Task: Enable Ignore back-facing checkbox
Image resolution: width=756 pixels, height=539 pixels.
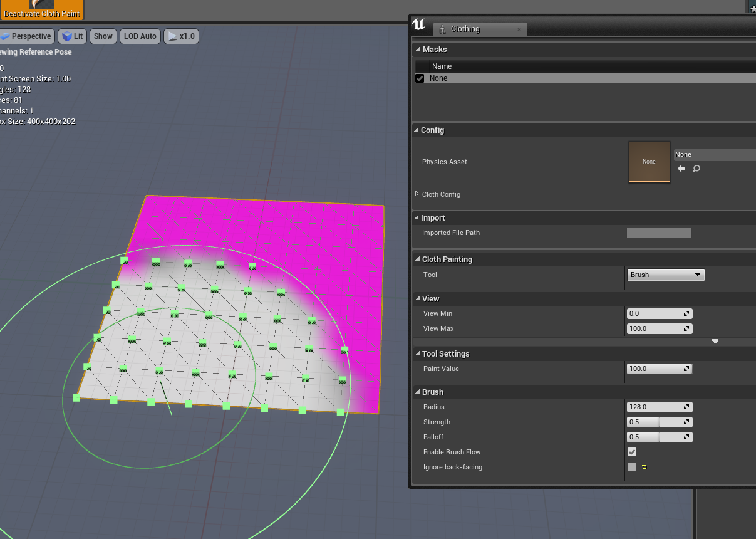Action: tap(632, 467)
